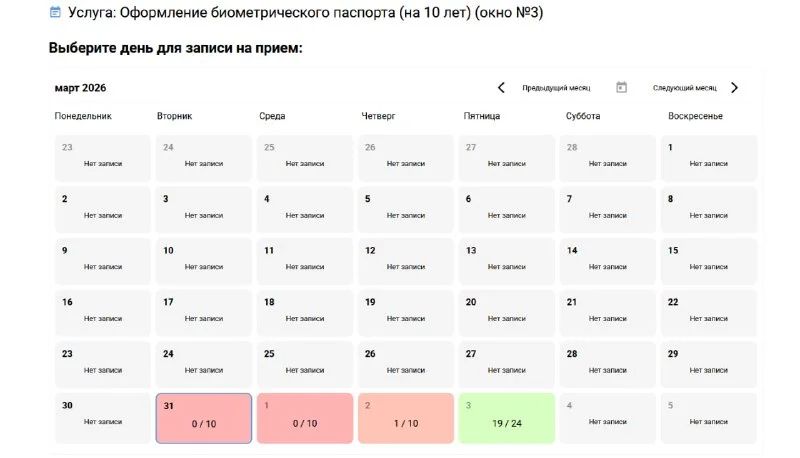This screenshot has width=800, height=458.
Task: Go to Предыдущий месяц link
Action: [556, 88]
